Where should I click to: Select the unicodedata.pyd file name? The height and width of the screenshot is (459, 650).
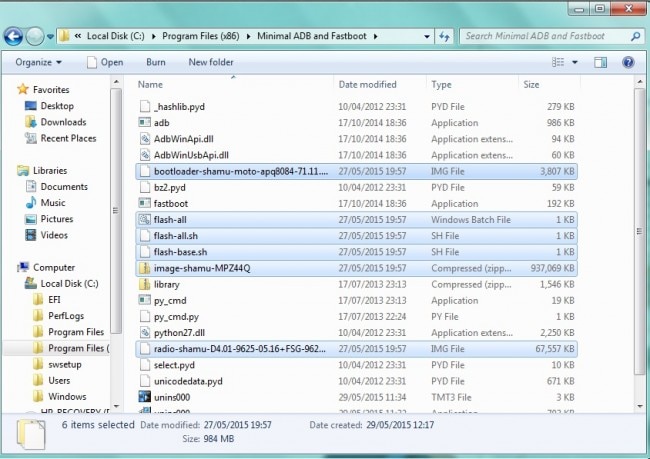(188, 381)
